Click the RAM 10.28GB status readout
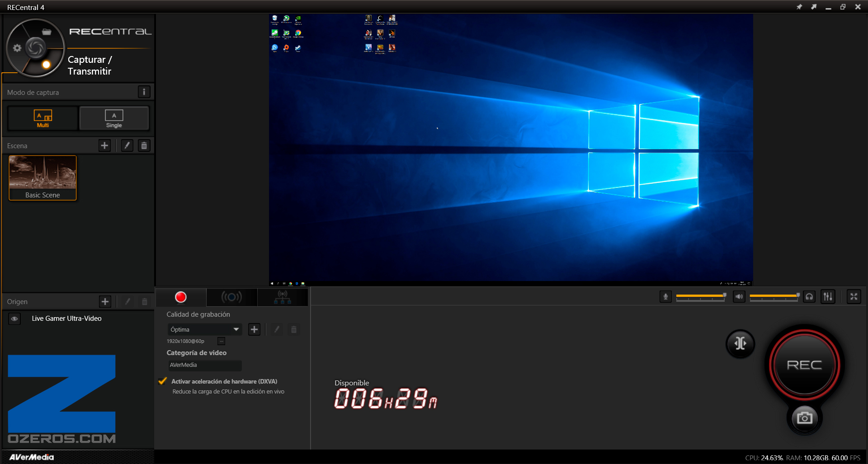 click(x=807, y=458)
